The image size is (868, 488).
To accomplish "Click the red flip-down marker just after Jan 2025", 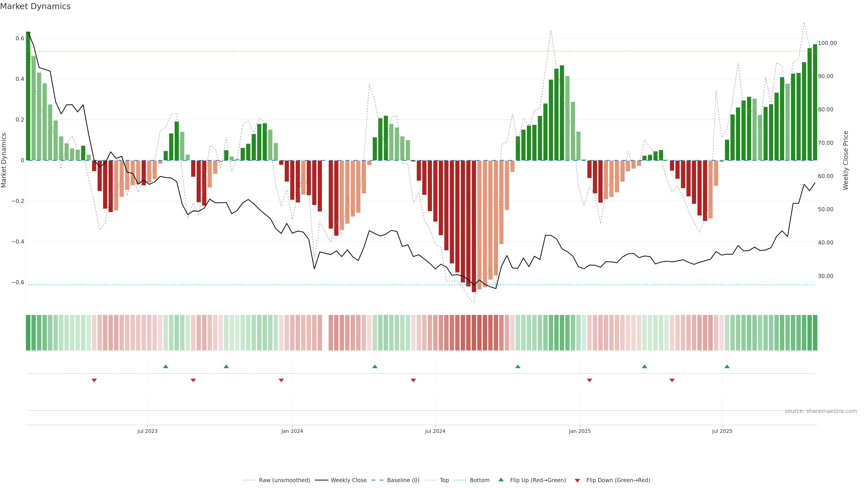I will coord(589,380).
